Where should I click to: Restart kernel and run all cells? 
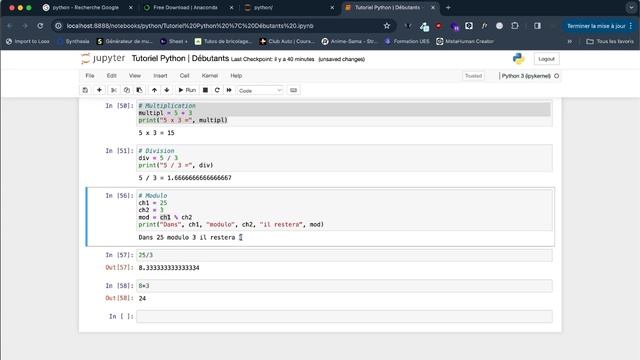[229, 90]
